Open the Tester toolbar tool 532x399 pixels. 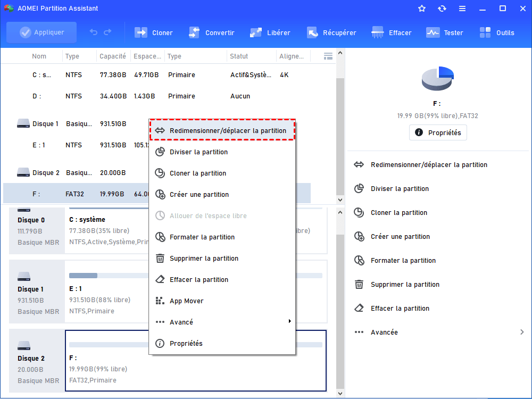pyautogui.click(x=444, y=32)
